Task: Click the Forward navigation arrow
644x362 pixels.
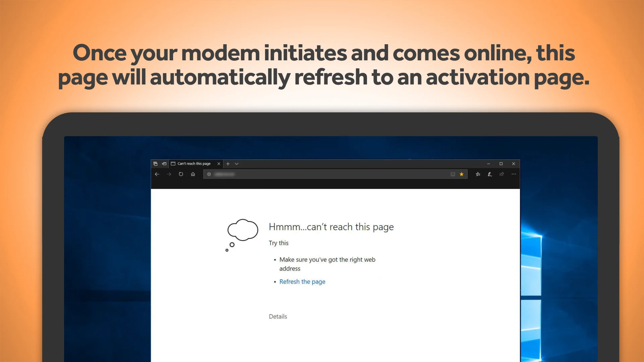Action: click(169, 174)
